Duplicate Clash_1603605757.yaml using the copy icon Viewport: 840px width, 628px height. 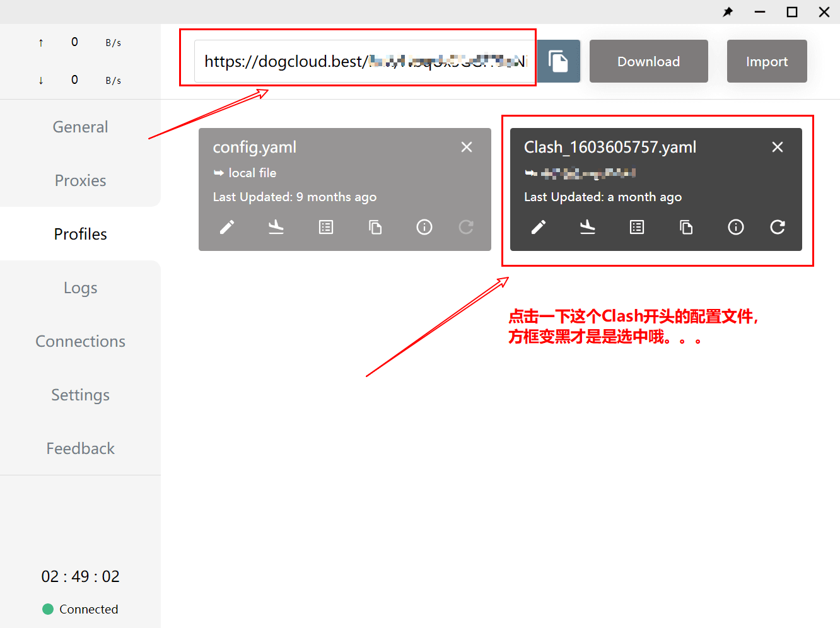click(x=686, y=227)
